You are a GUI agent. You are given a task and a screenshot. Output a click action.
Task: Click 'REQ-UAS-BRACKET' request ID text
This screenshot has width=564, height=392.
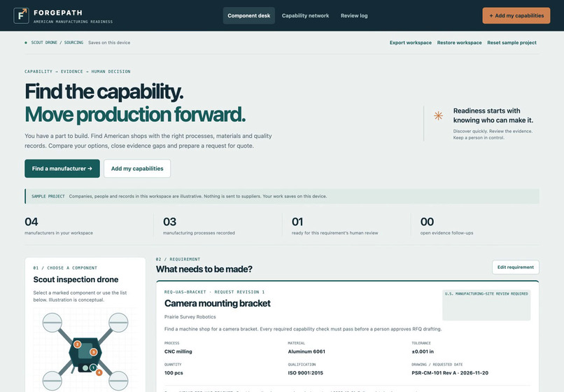coord(185,292)
